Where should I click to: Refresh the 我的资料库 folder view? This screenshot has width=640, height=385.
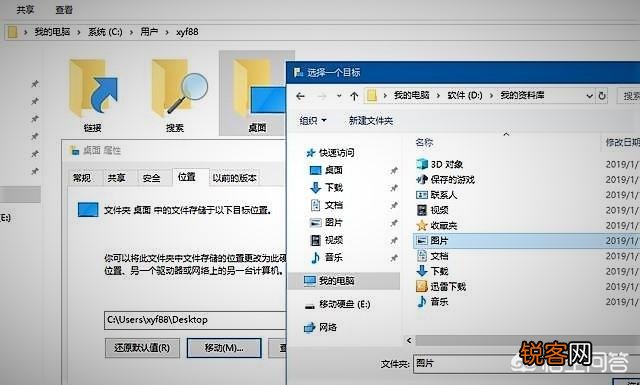602,96
